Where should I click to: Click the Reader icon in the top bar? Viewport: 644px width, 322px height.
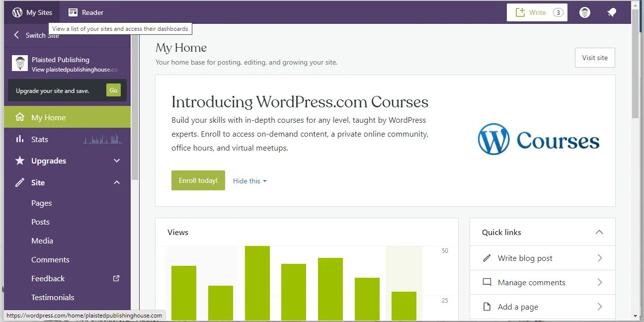[x=73, y=12]
